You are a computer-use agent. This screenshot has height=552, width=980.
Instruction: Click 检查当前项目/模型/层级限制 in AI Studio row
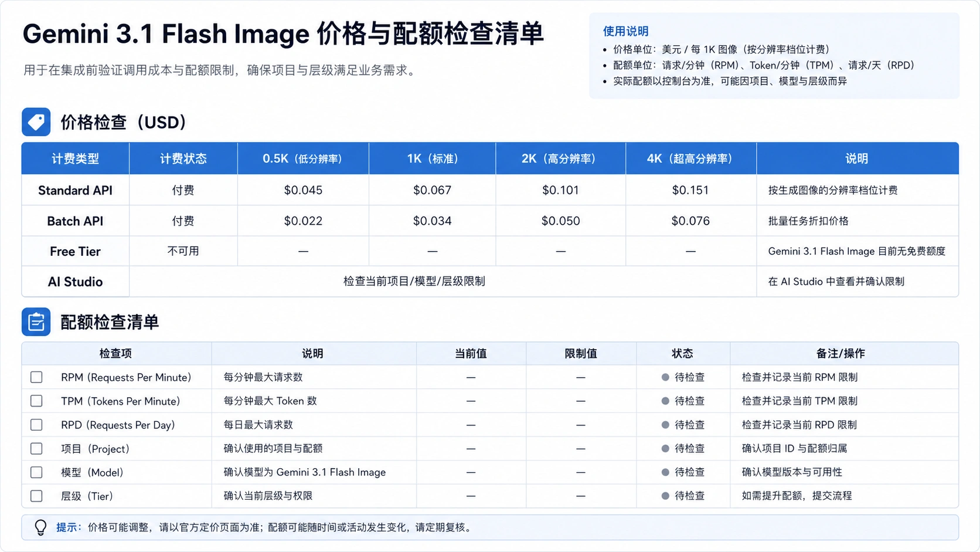[x=414, y=282]
